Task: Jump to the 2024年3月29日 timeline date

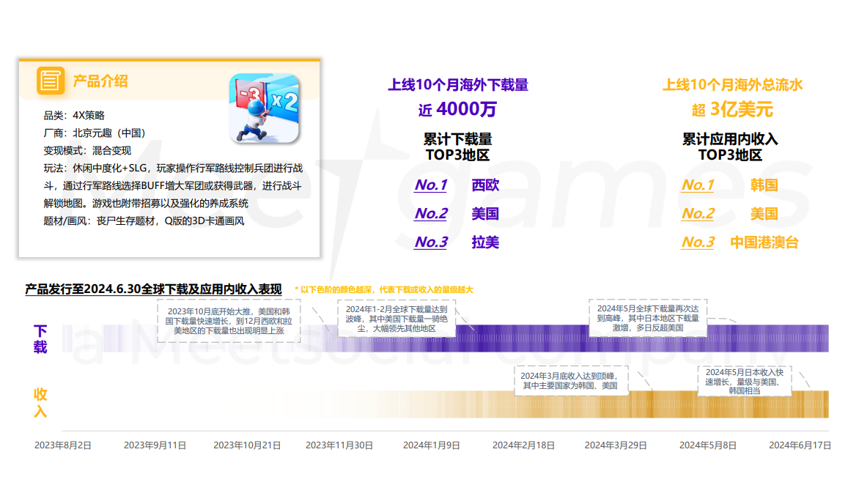Action: point(616,445)
